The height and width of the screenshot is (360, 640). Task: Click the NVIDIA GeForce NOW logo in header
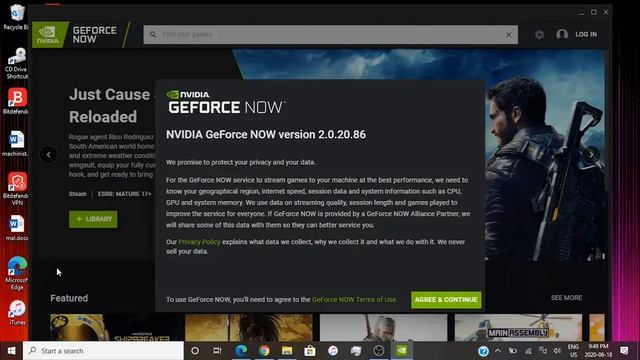(x=75, y=35)
